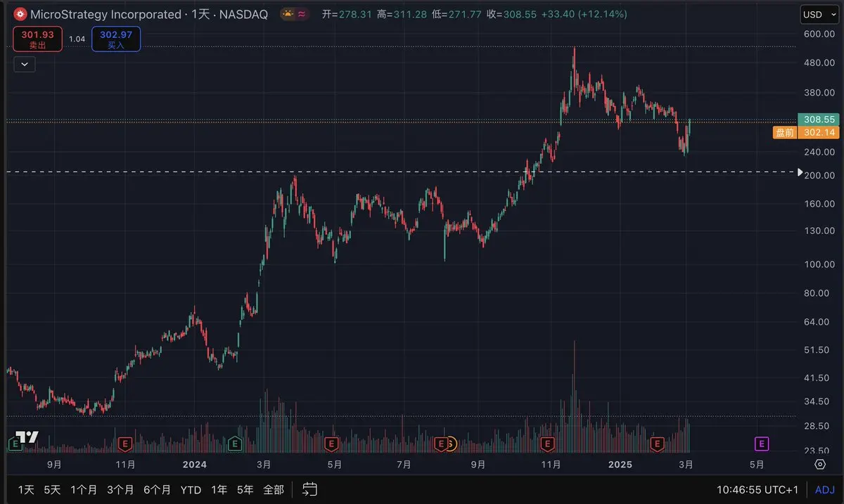Viewport: 844px width, 504px height.
Task: Open the go-to-date calendar icon
Action: pos(310,489)
